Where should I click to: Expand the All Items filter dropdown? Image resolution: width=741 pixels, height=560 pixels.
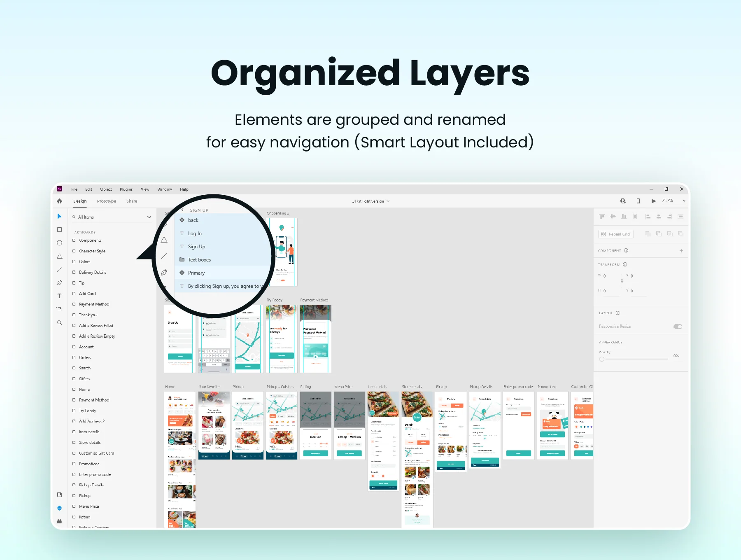tap(149, 217)
